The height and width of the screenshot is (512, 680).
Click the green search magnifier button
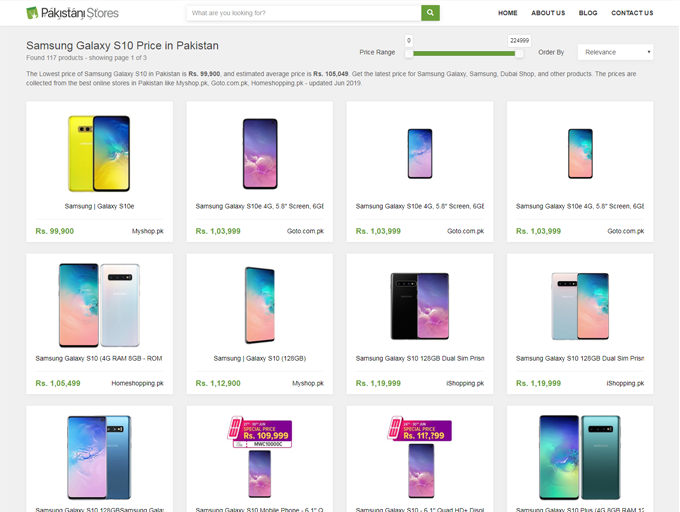tap(430, 13)
